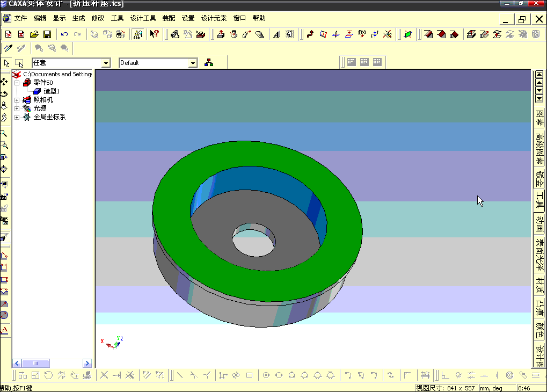Click the red 3D curve arrow icon
This screenshot has width=547, height=392.
click(x=310, y=34)
